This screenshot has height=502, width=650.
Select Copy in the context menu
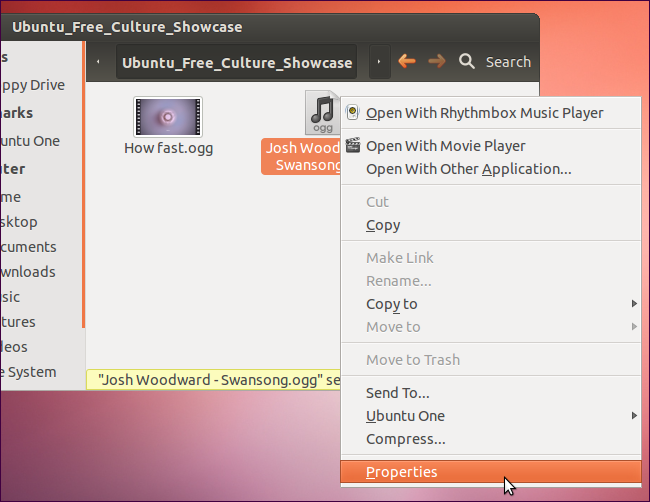coord(491,225)
